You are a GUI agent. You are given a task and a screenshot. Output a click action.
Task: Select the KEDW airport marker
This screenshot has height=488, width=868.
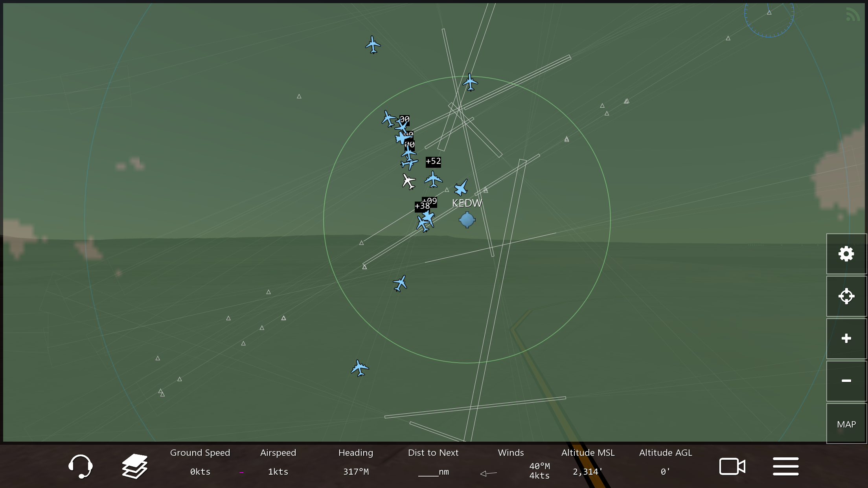tap(467, 220)
